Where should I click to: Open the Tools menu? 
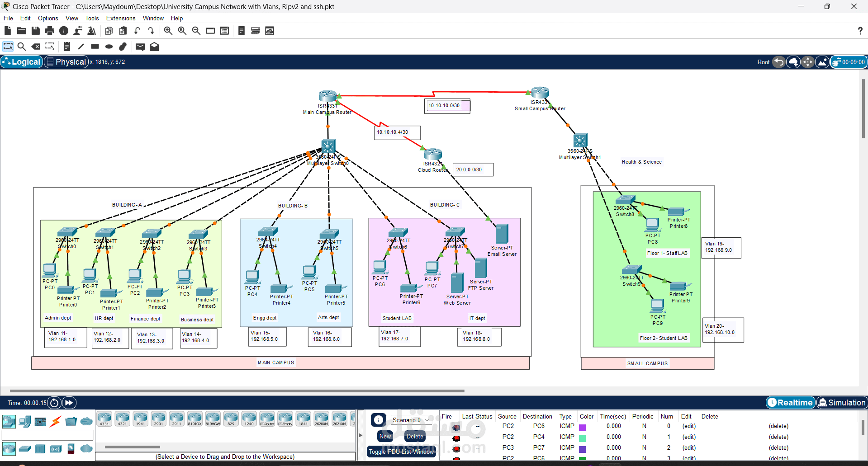point(92,18)
